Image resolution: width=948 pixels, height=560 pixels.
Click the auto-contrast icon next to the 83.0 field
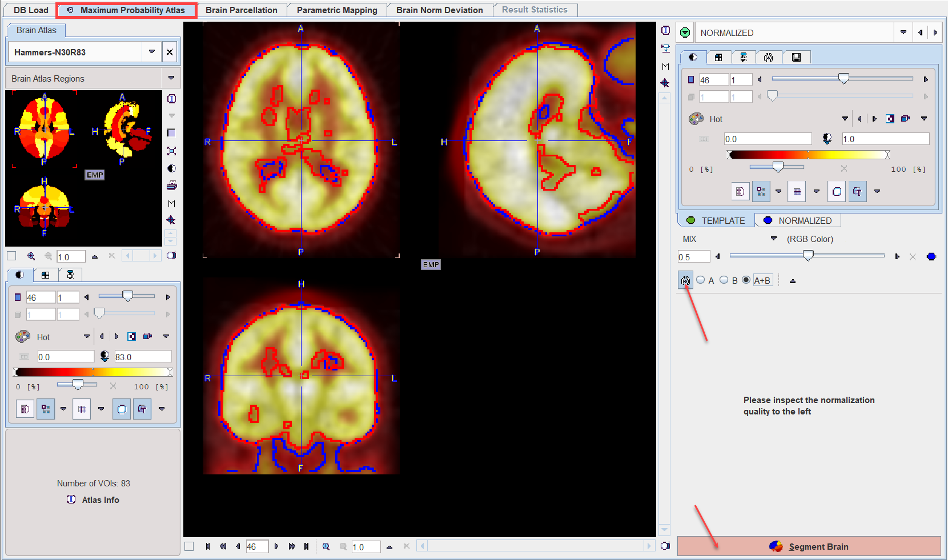(x=105, y=356)
